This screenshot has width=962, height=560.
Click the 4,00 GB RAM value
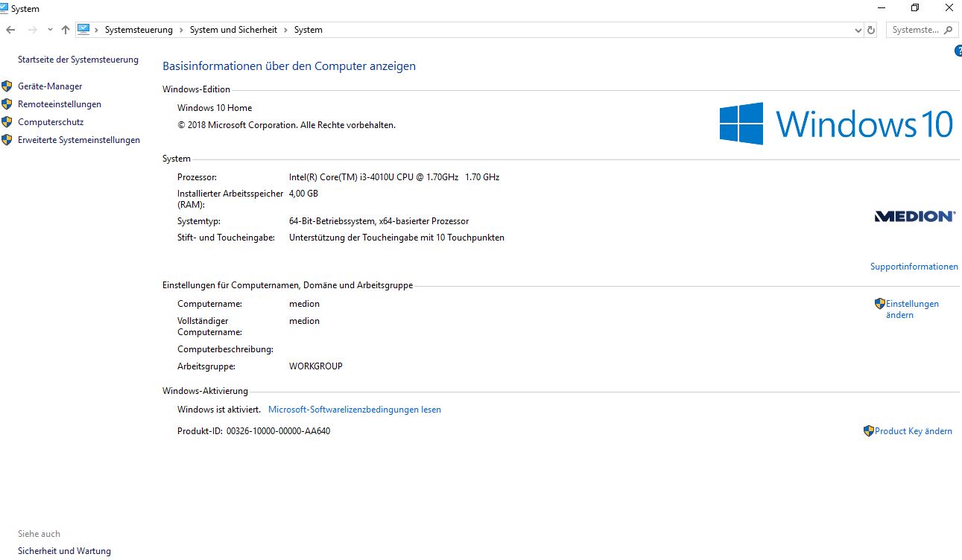point(303,194)
